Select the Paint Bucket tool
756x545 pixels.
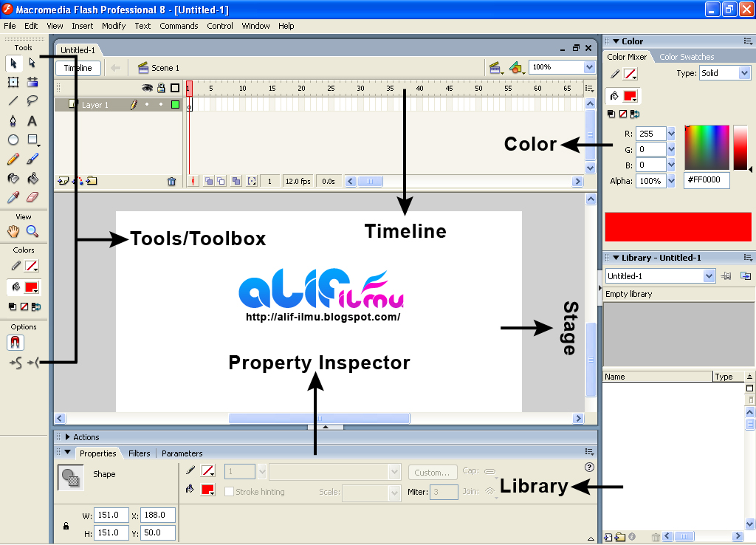tap(32, 179)
